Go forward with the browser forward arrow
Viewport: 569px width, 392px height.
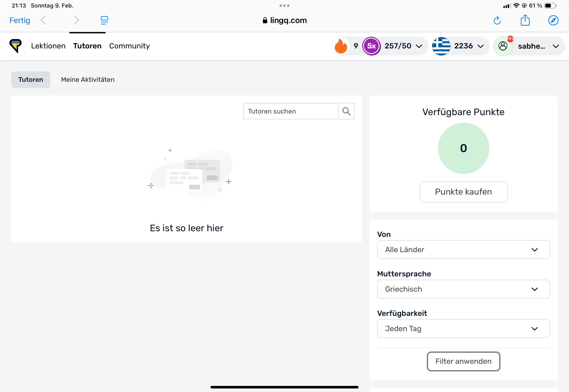[76, 20]
